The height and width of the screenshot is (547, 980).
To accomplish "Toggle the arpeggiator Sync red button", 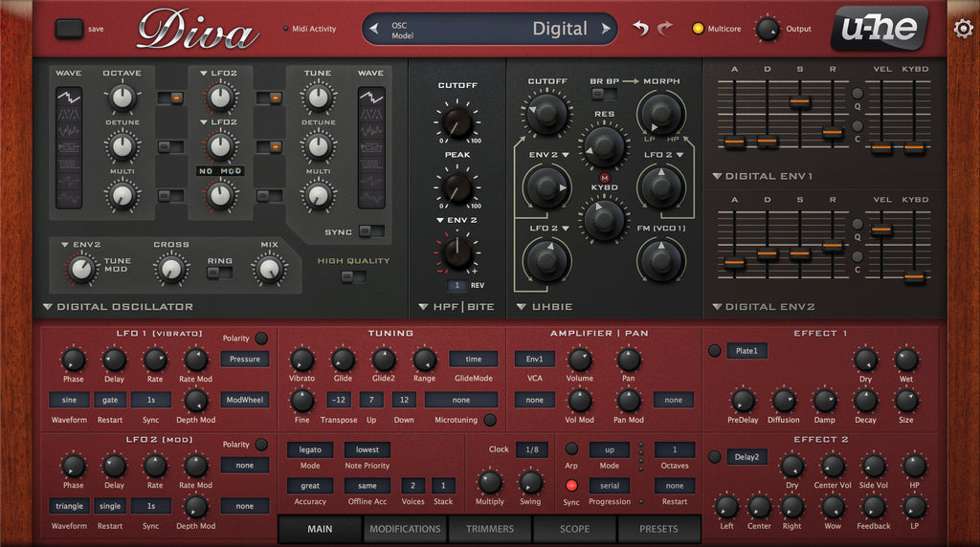I will 571,486.
